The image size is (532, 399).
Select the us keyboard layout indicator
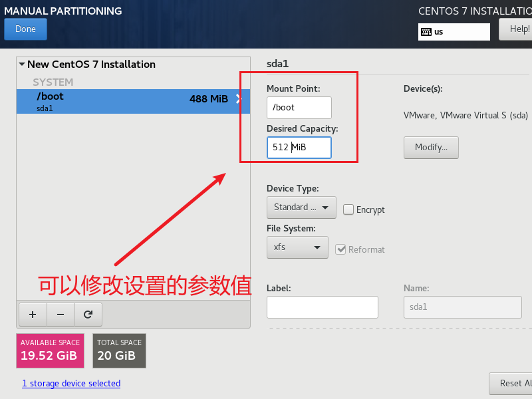(x=454, y=32)
